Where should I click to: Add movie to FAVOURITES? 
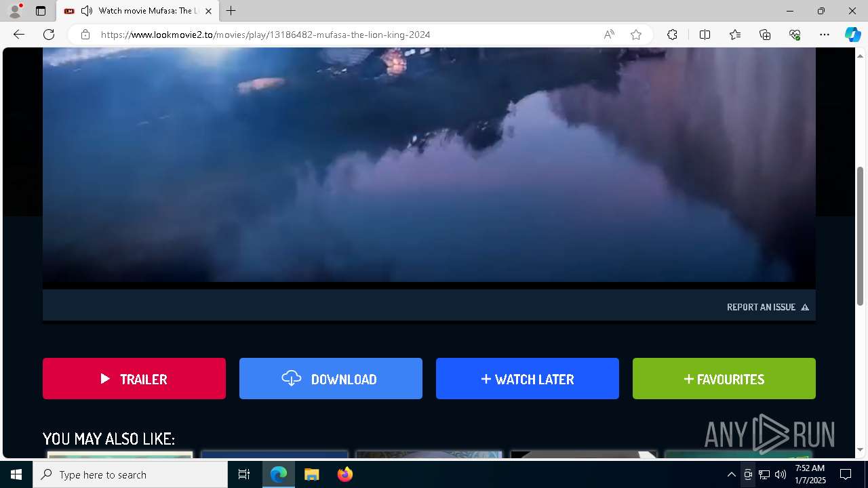pos(724,379)
